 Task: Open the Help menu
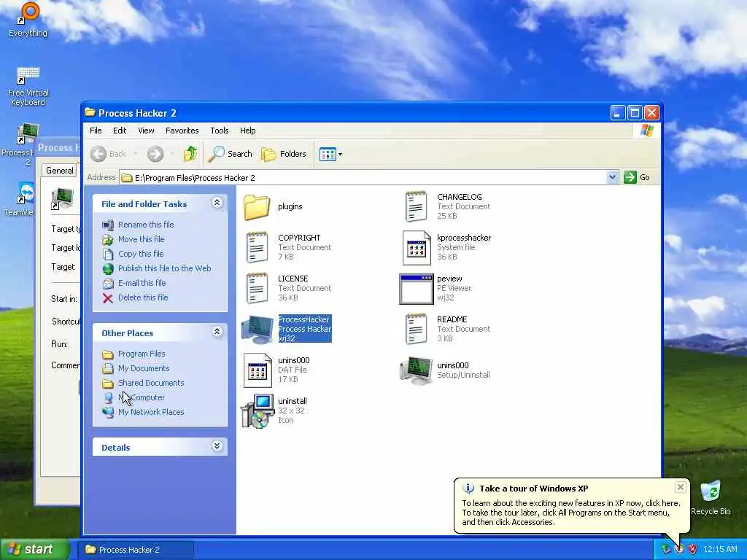point(248,131)
